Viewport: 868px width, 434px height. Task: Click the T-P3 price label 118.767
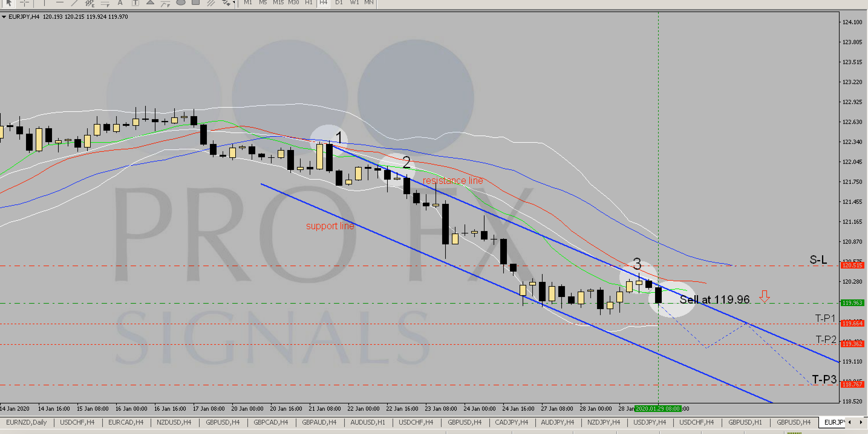852,384
